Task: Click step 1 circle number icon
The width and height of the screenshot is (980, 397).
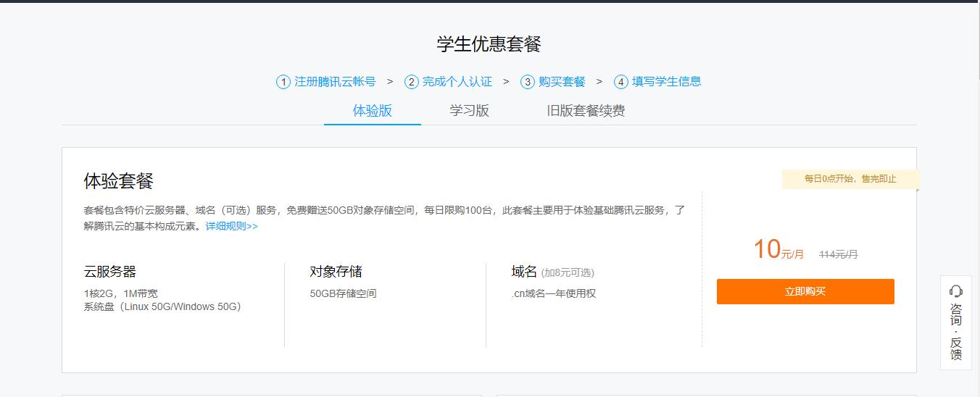Action: [283, 82]
